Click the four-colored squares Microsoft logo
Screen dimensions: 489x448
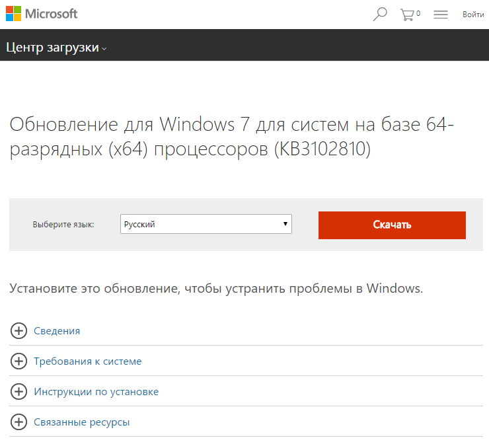click(x=14, y=14)
